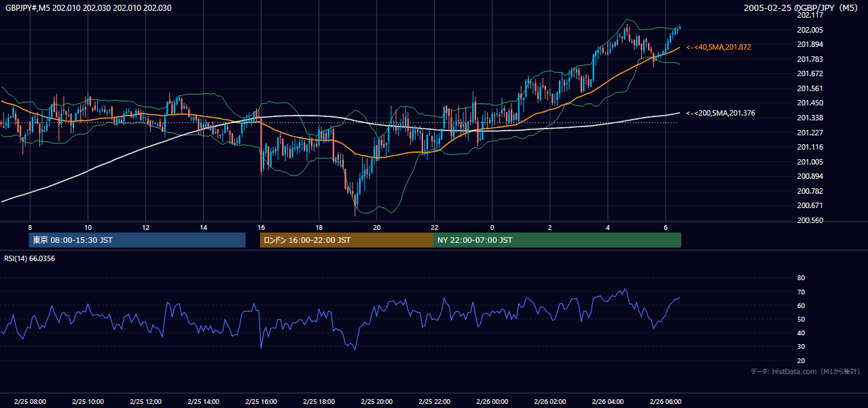Click the 2/25 12:00 time axis label
The width and height of the screenshot is (868, 408).
[x=145, y=402]
